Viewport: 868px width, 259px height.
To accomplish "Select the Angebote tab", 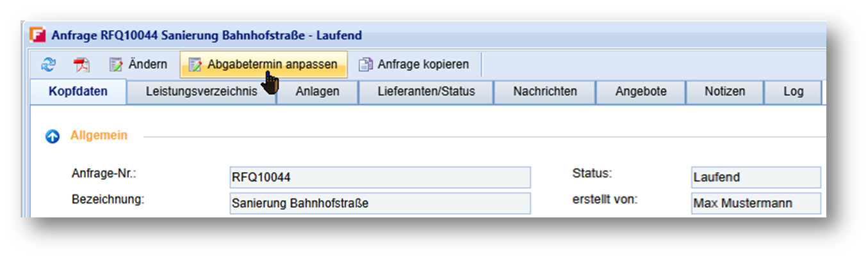I will click(641, 91).
